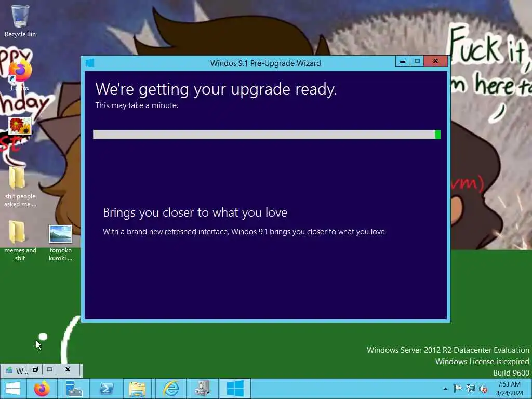
Task: Launch the Firefox desktop shortcut
Action: pos(20,75)
